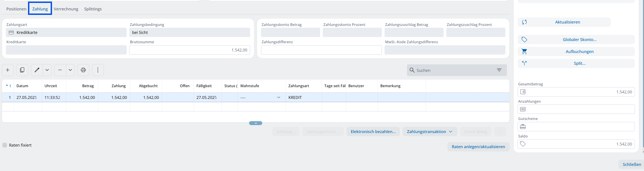Click the pencil edit icon
Viewport: 644px width, 171px height.
pyautogui.click(x=37, y=70)
